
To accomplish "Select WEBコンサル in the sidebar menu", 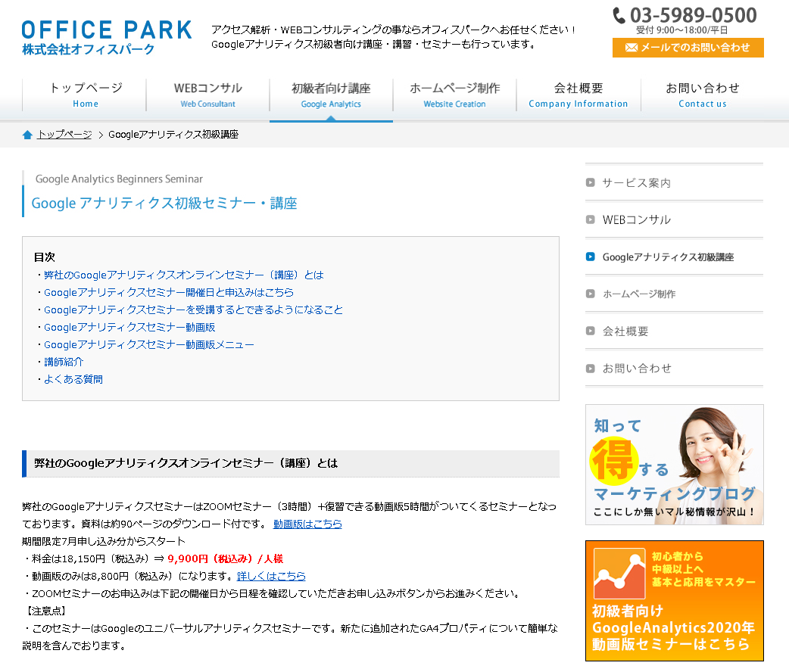I will pos(674,219).
